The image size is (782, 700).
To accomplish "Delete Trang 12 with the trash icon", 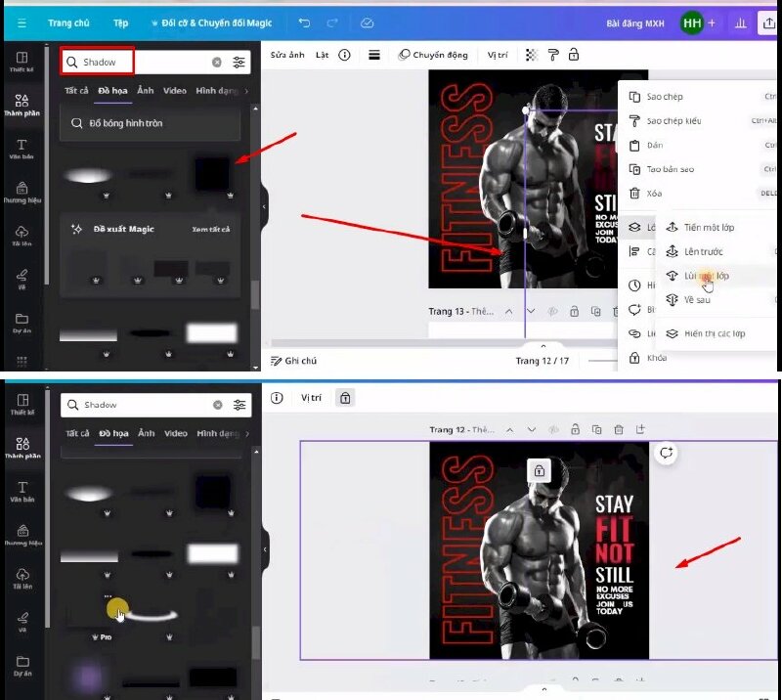I will pyautogui.click(x=619, y=429).
